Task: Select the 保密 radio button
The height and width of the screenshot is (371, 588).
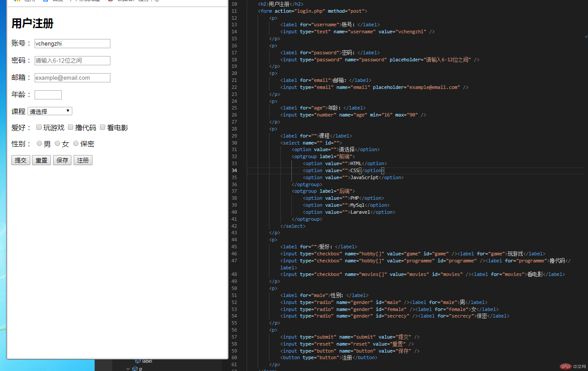Action: coord(76,143)
